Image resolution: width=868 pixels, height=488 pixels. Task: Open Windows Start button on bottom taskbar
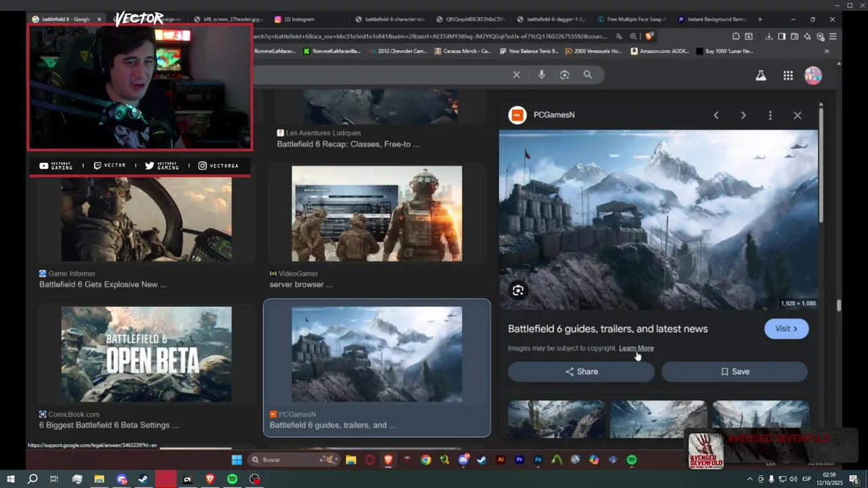coord(11,479)
